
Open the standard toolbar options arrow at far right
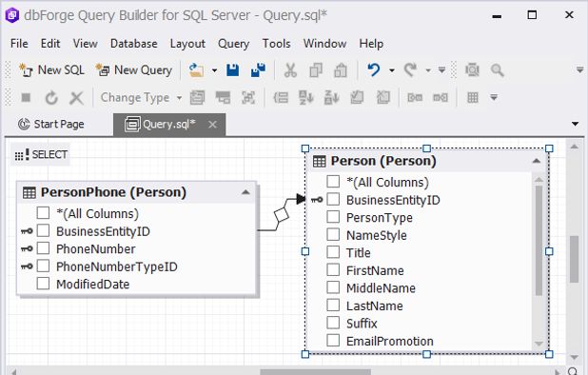pyautogui.click(x=579, y=70)
